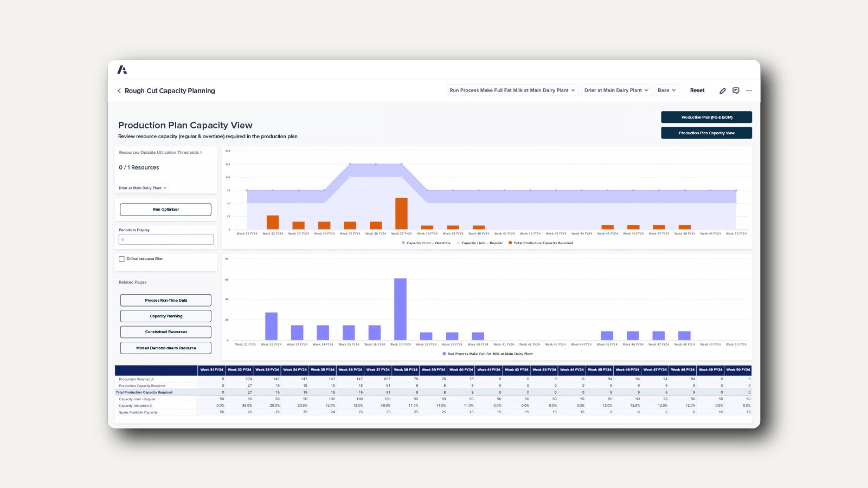Open the Resources Outside Utilisation Thresholds link
Image resolution: width=868 pixels, height=488 pixels.
click(x=160, y=153)
